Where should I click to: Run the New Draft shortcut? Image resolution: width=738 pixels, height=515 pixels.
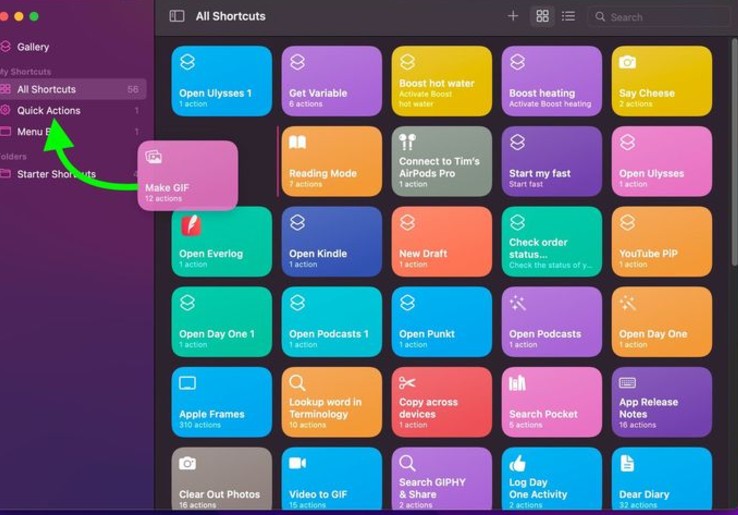point(442,241)
